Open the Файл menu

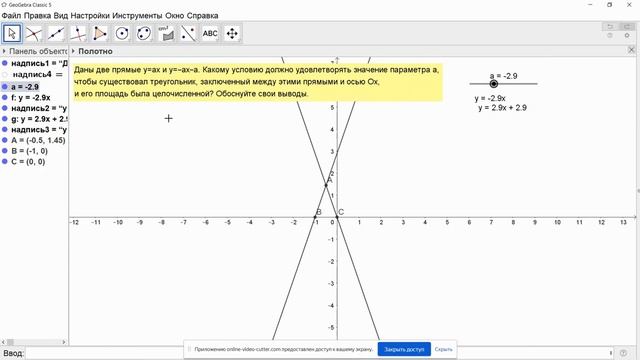point(11,16)
